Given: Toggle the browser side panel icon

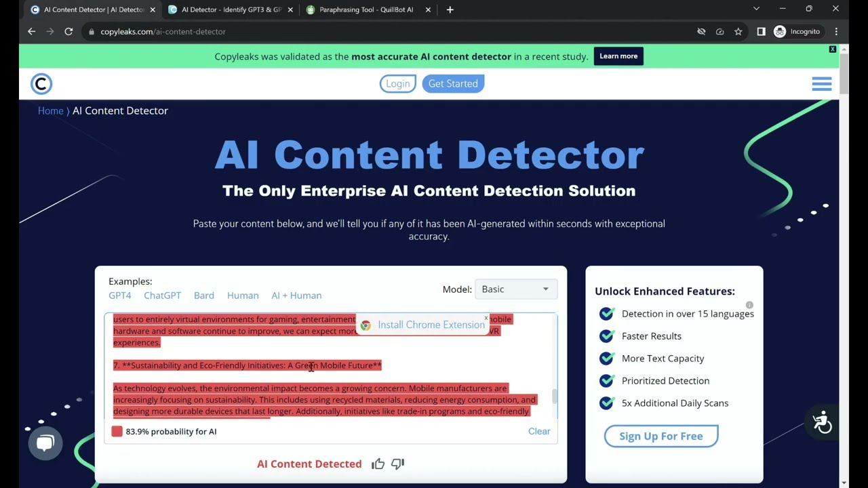Looking at the screenshot, I should point(761,31).
